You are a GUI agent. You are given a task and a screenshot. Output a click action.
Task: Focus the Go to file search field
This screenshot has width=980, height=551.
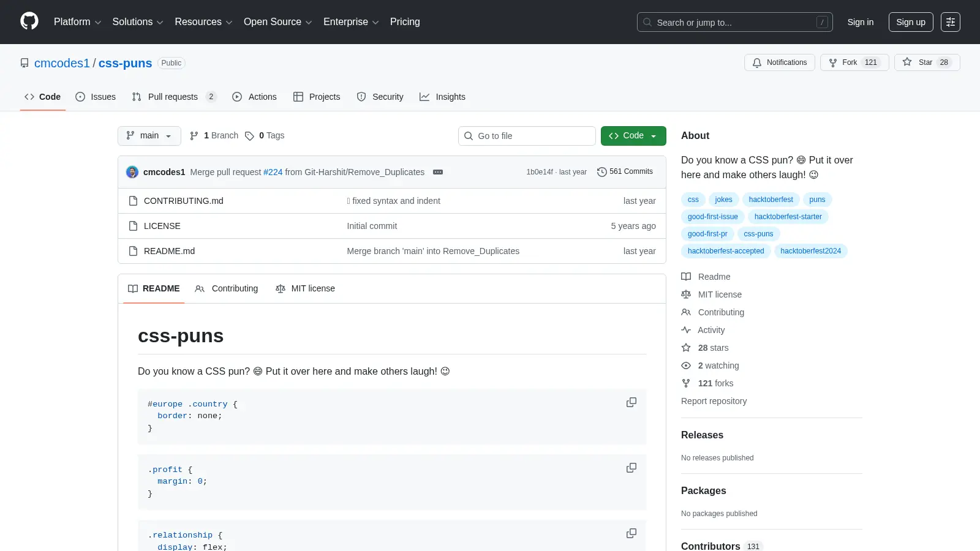pyautogui.click(x=527, y=136)
